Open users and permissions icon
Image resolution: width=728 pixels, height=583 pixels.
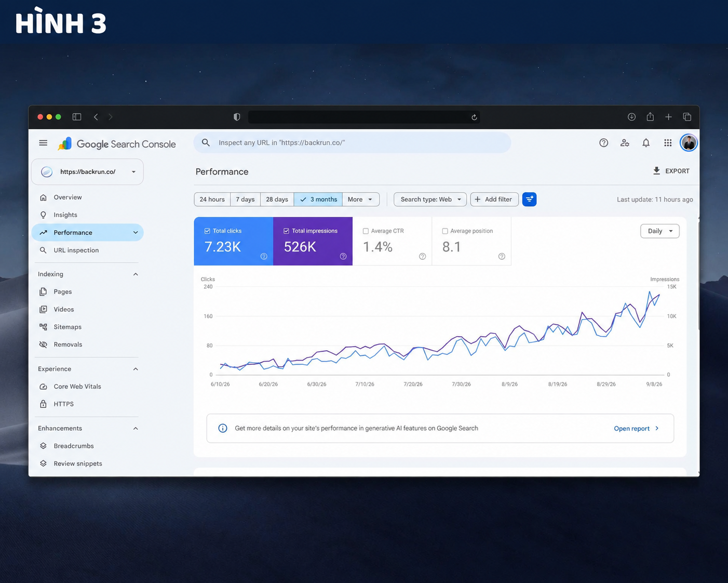pos(625,143)
